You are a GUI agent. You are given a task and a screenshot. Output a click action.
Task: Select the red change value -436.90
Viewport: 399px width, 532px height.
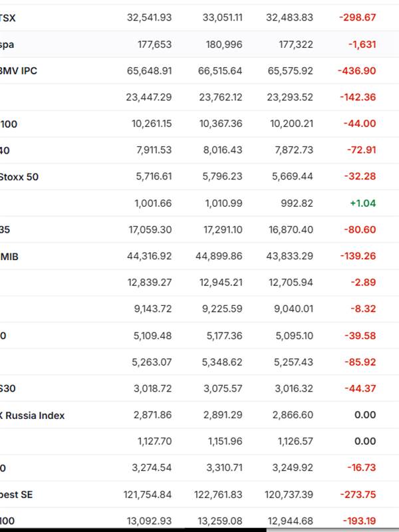click(x=357, y=71)
